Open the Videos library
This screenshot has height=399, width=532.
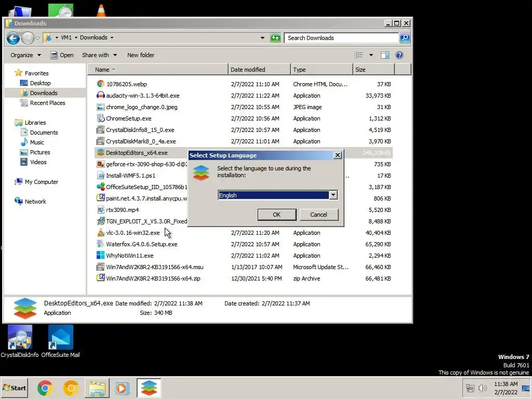(38, 162)
